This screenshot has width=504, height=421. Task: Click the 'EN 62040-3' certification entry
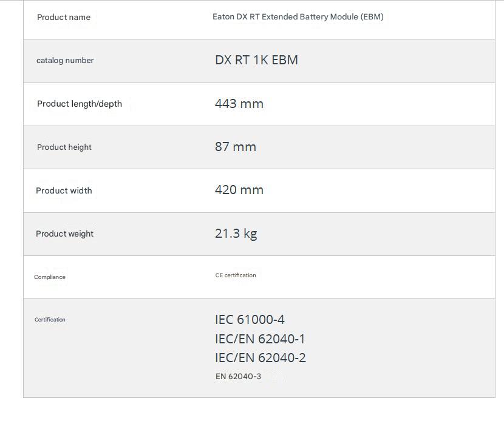pos(238,377)
